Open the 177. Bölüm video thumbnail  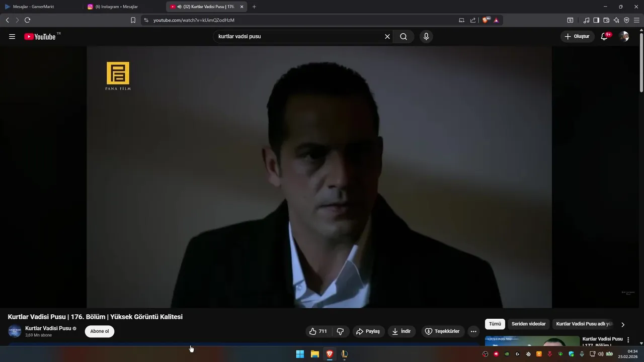tap(532, 341)
